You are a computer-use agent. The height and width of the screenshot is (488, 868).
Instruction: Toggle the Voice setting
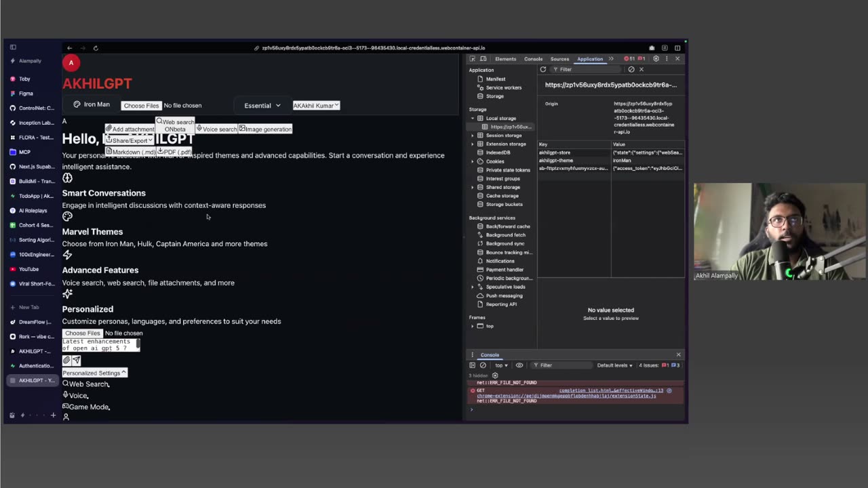(x=75, y=396)
